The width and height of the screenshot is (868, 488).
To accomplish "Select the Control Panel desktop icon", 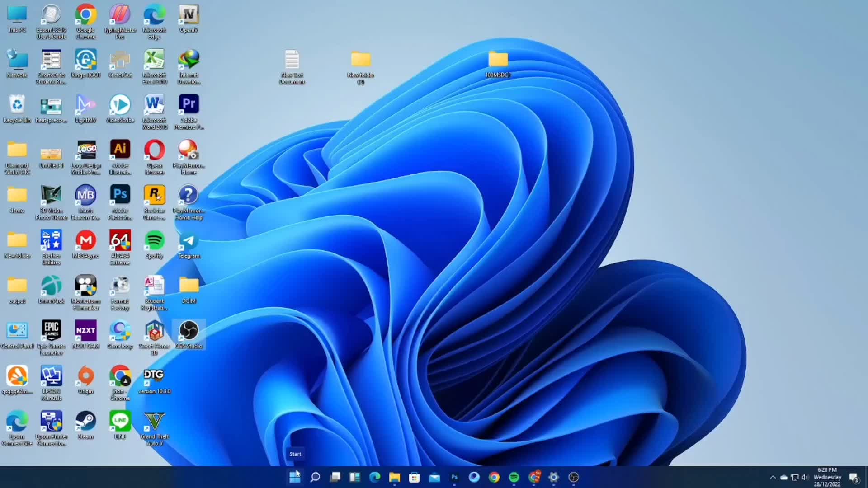I will (17, 335).
